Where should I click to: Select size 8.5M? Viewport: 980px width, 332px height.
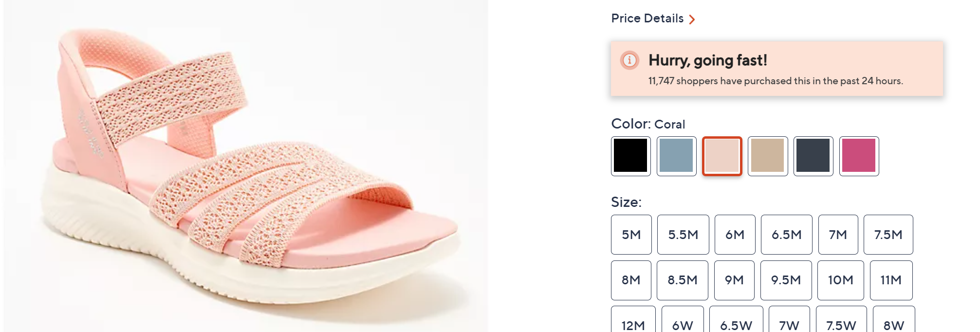(x=682, y=280)
